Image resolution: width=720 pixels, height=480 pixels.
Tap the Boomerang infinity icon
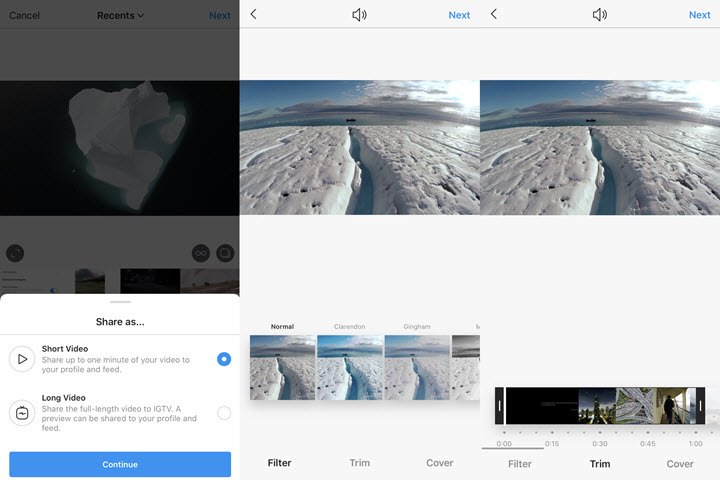(x=201, y=253)
